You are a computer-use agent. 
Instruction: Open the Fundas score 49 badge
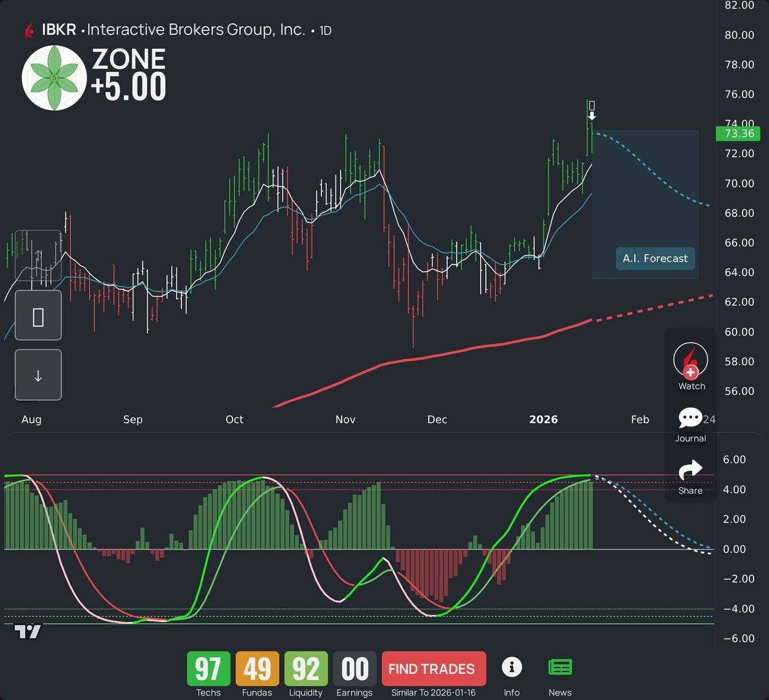tap(257, 669)
